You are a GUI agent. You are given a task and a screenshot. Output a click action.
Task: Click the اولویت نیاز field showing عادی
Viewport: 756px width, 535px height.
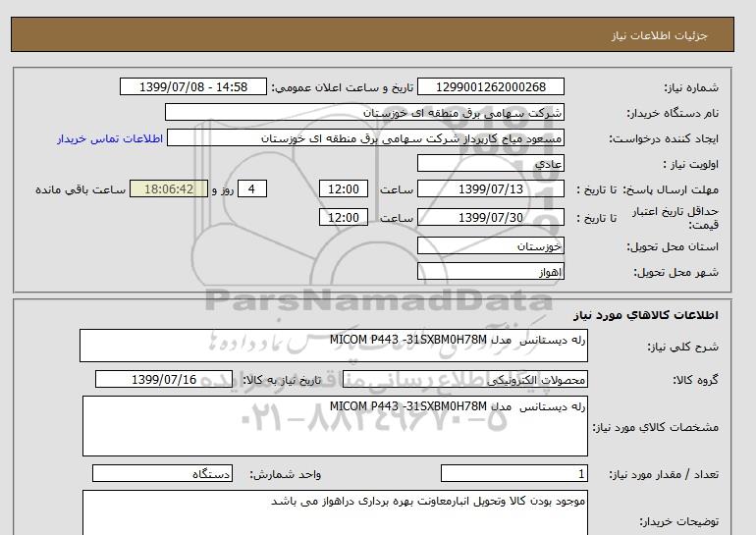point(492,164)
